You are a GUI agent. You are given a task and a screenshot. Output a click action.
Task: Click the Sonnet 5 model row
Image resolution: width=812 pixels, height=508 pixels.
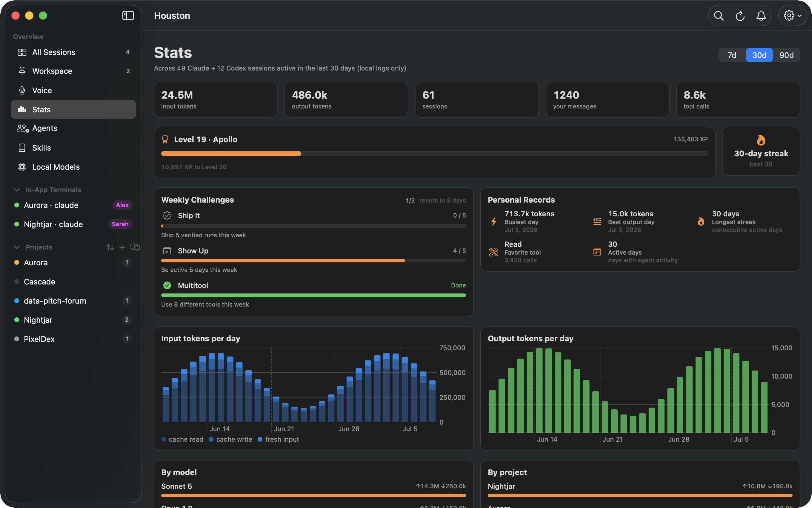click(313, 490)
